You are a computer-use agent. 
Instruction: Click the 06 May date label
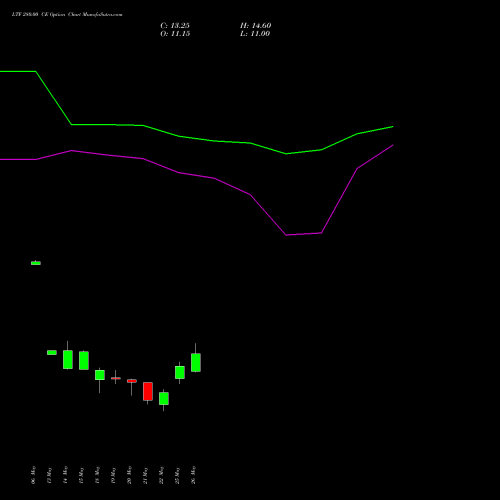(x=33, y=475)
